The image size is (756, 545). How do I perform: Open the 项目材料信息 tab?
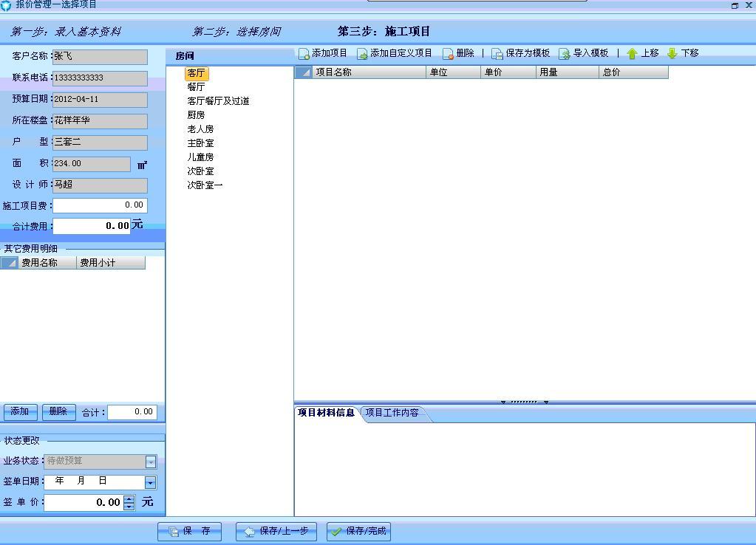click(x=325, y=414)
